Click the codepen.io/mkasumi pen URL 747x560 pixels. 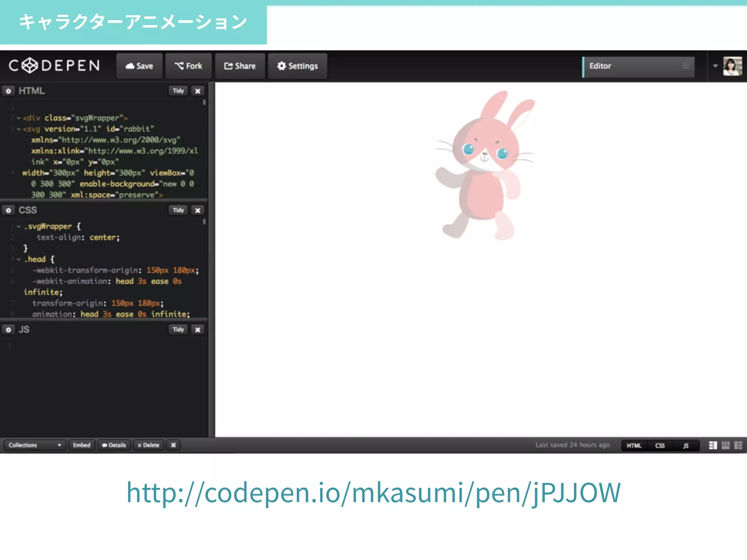point(373,493)
